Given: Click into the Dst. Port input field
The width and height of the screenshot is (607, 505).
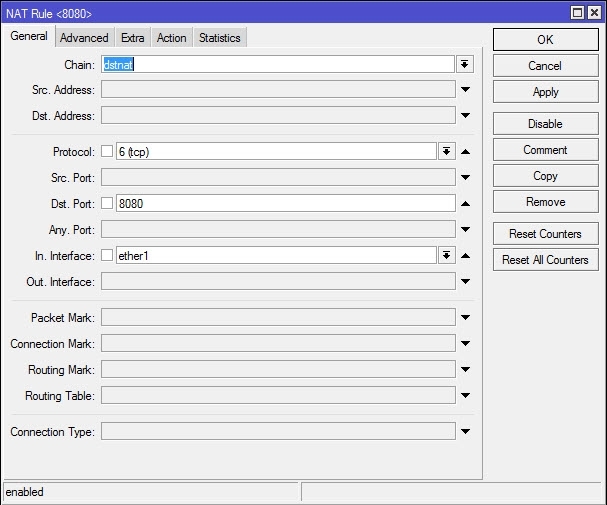Looking at the screenshot, I should [x=285, y=204].
